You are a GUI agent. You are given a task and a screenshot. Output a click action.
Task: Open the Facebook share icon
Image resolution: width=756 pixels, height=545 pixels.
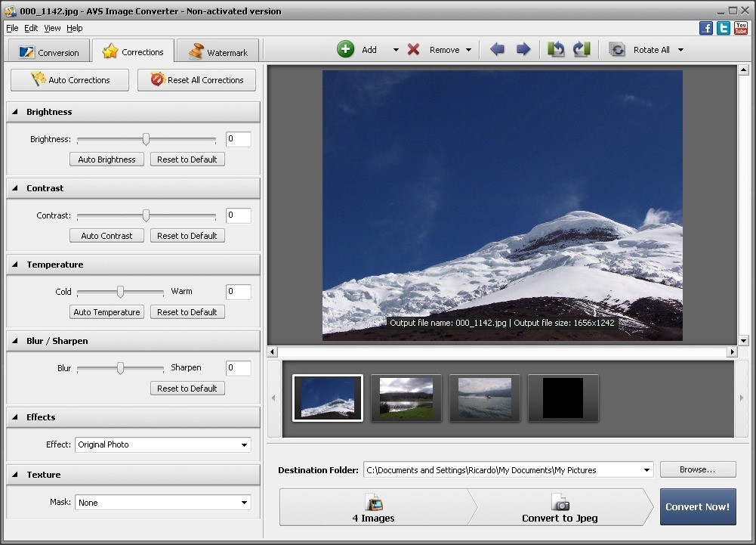click(x=705, y=27)
